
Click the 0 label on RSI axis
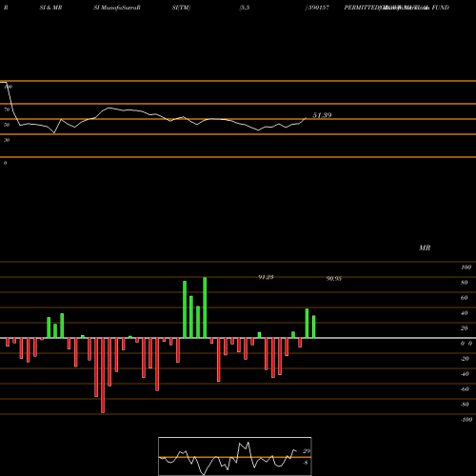pos(5,163)
